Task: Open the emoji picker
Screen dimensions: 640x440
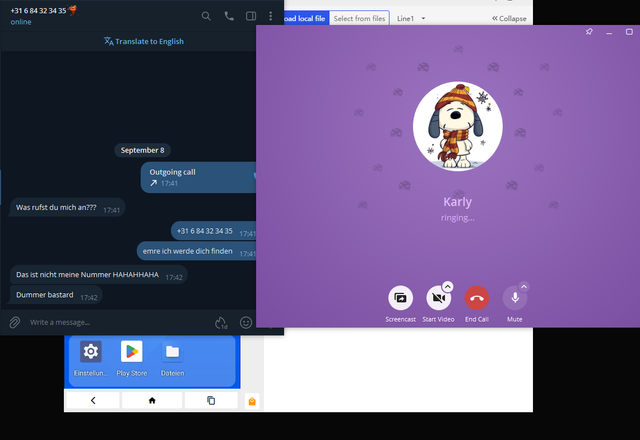Action: (246, 322)
